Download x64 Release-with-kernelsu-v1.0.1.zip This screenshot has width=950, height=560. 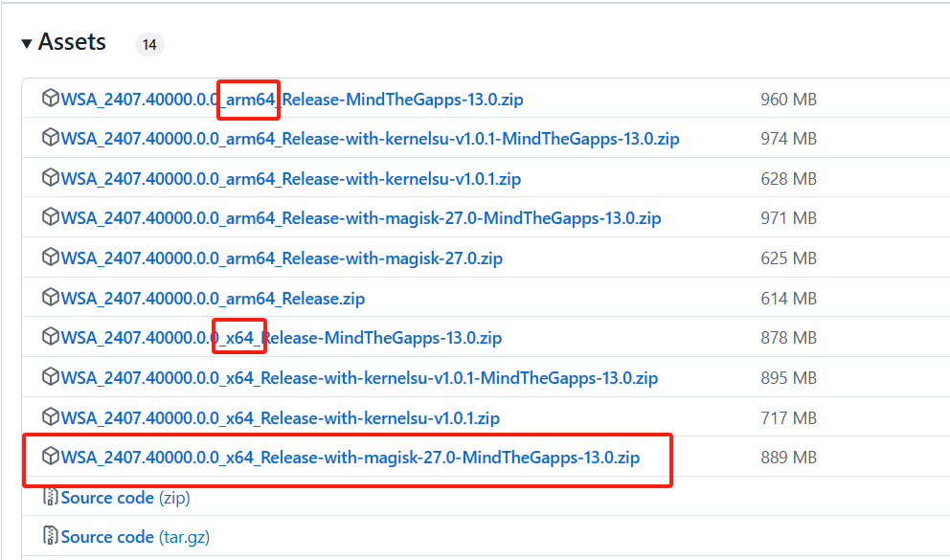coord(281,418)
